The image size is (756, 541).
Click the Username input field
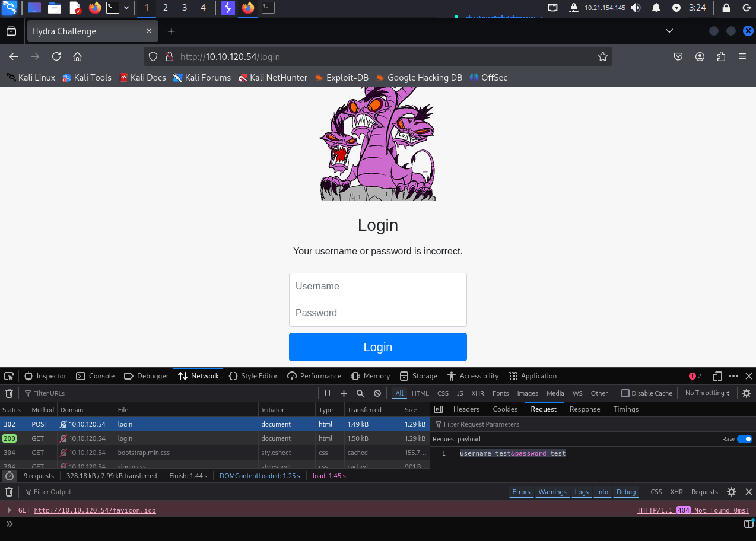click(x=377, y=287)
